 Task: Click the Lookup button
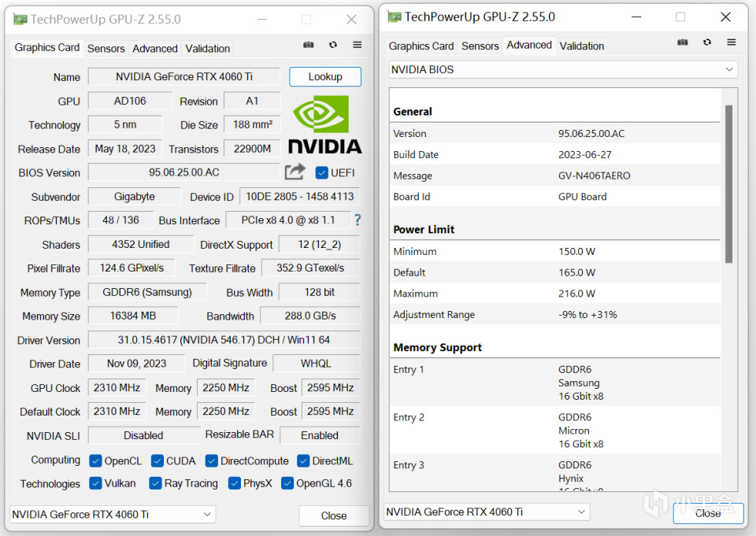pos(325,76)
